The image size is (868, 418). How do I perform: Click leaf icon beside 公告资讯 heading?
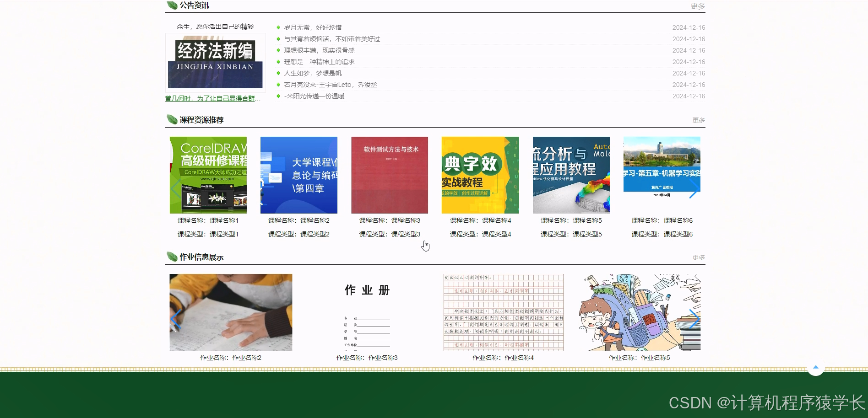[171, 5]
